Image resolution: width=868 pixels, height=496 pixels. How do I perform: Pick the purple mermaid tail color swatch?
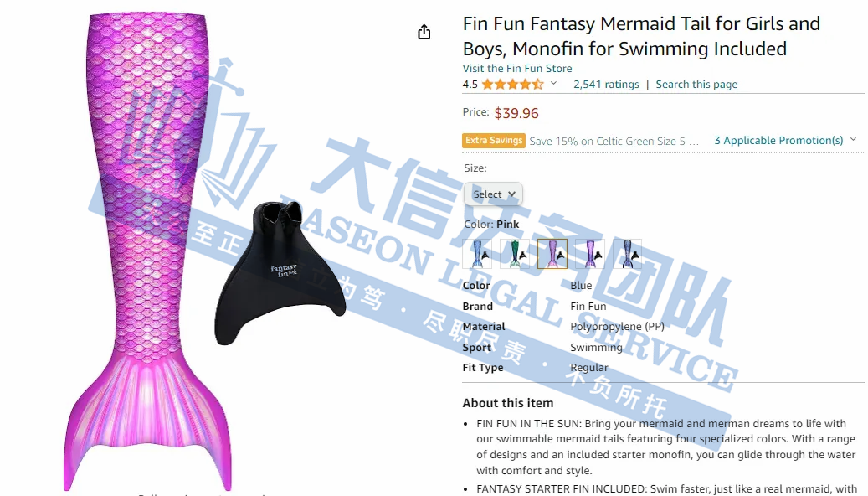(590, 254)
